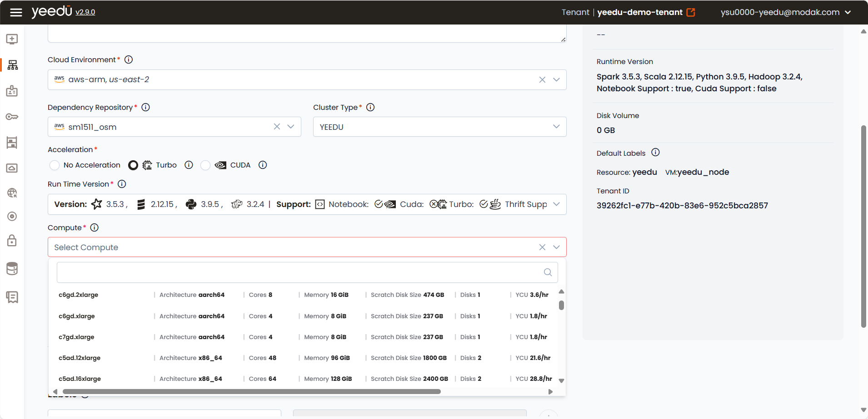Click compute list scroll up arrow
This screenshot has width=868, height=419.
(561, 291)
